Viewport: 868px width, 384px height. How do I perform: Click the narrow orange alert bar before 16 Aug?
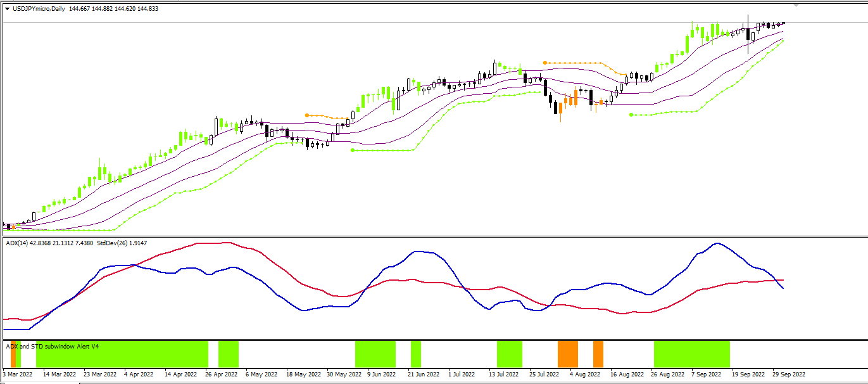coord(598,354)
